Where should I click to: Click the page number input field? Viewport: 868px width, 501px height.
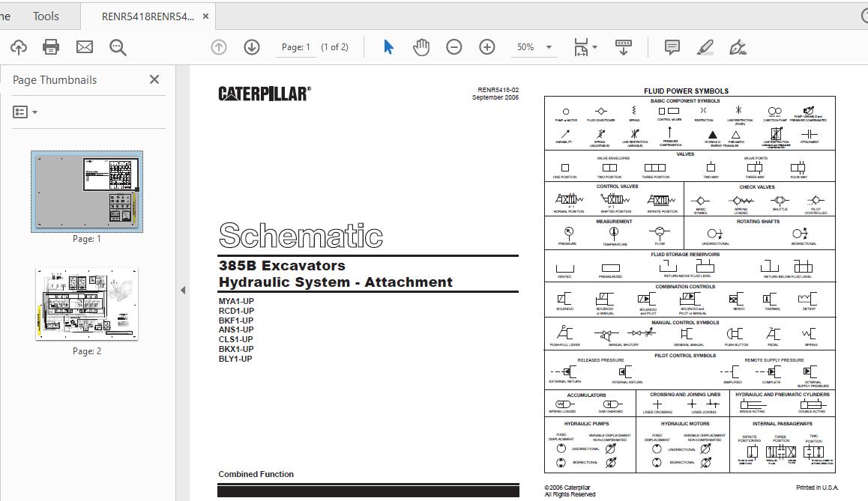click(x=296, y=47)
